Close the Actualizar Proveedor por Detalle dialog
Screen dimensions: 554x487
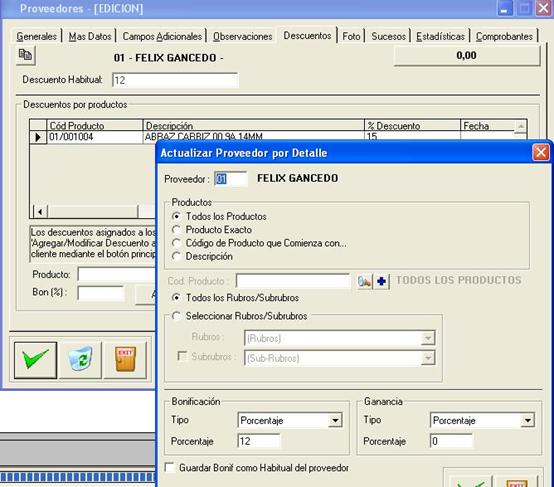pyautogui.click(x=541, y=153)
